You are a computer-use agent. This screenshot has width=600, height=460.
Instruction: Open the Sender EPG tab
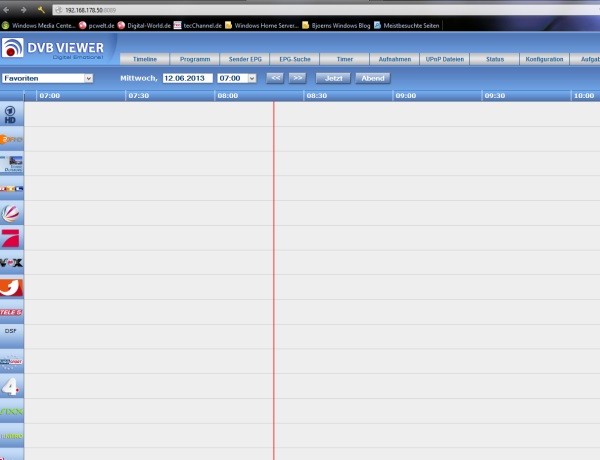point(245,59)
